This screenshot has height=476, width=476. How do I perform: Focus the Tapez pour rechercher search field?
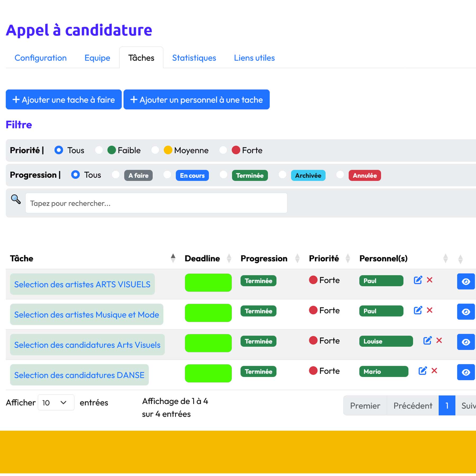156,203
